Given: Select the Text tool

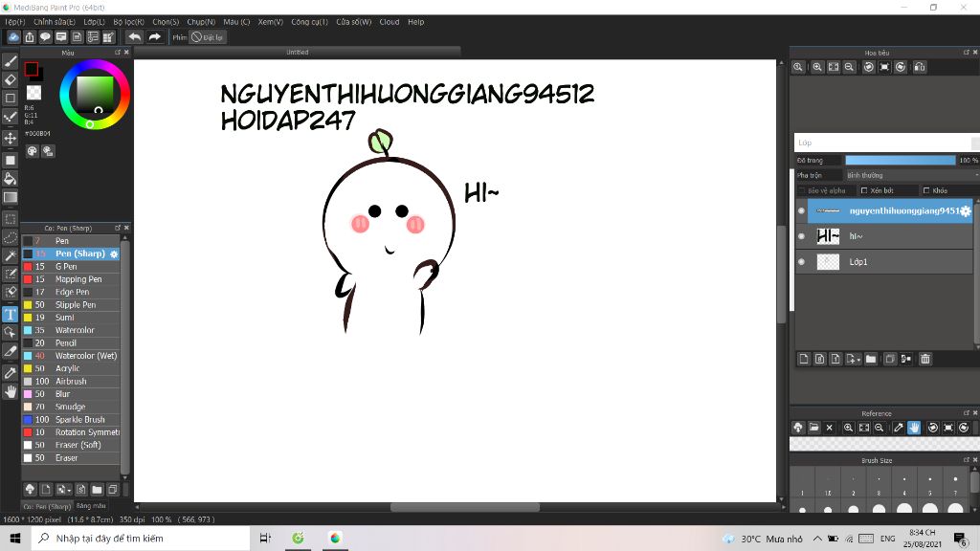Looking at the screenshot, I should point(10,314).
